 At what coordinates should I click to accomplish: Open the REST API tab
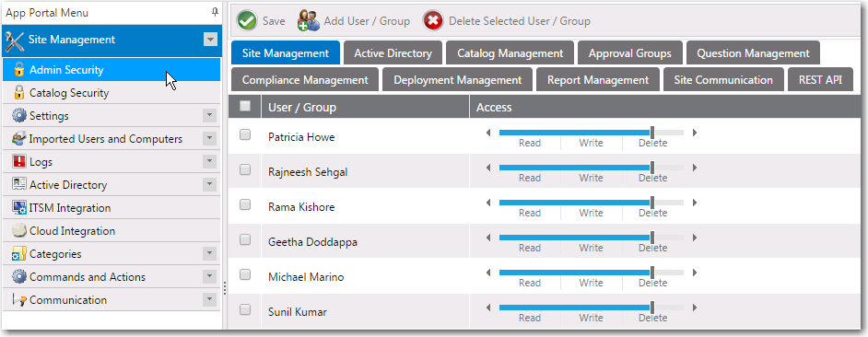[820, 80]
